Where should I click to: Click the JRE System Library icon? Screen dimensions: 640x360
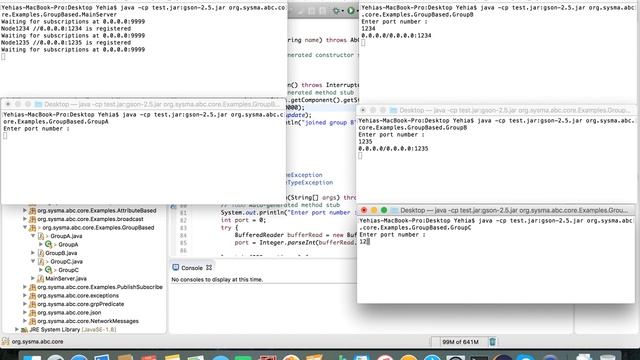pyautogui.click(x=24, y=329)
